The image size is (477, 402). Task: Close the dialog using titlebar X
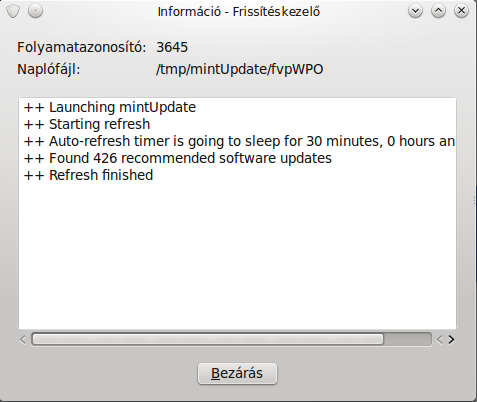(461, 11)
